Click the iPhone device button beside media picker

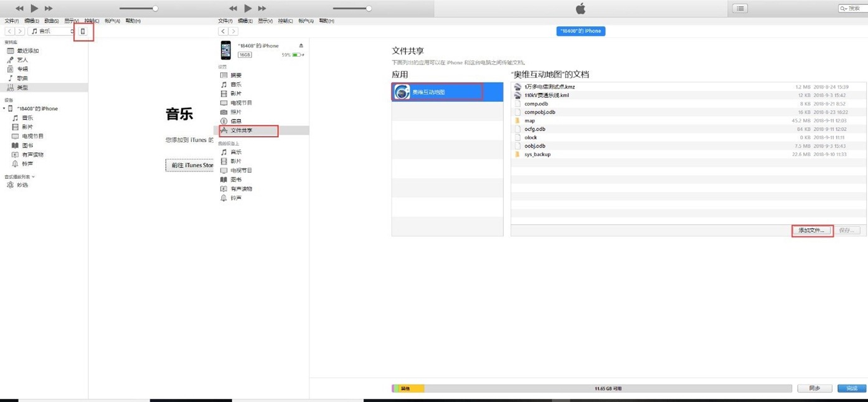83,31
